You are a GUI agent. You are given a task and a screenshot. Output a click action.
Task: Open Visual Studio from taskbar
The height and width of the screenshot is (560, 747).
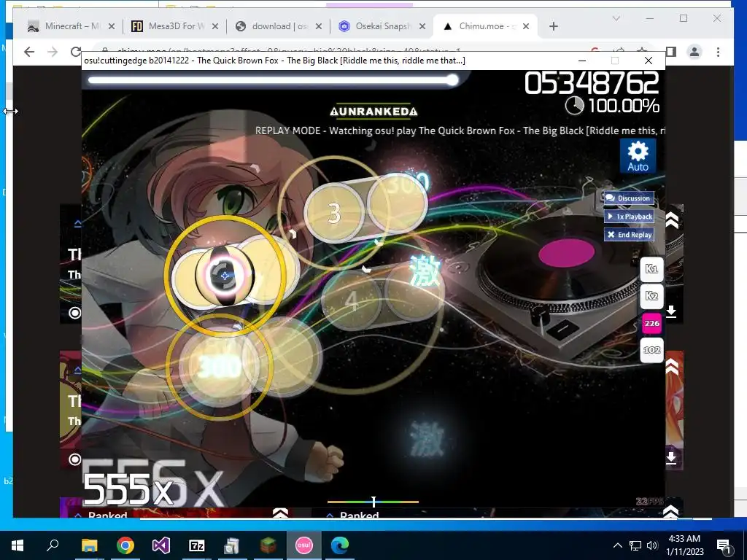tap(161, 545)
